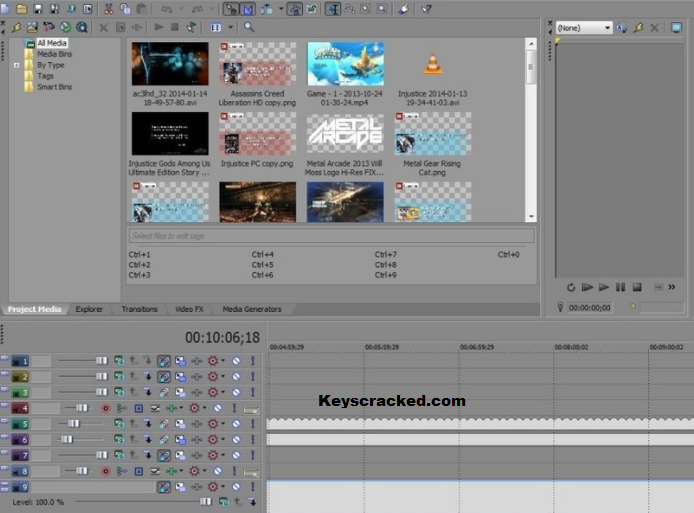Show more Trimmer buttons via double chevron
Screen dimensions: 694x513
[671, 287]
